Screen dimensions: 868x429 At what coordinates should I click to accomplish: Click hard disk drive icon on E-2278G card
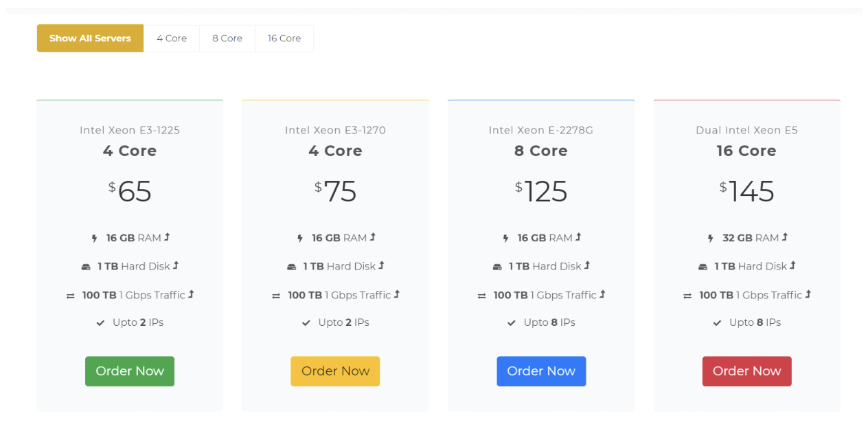497,267
